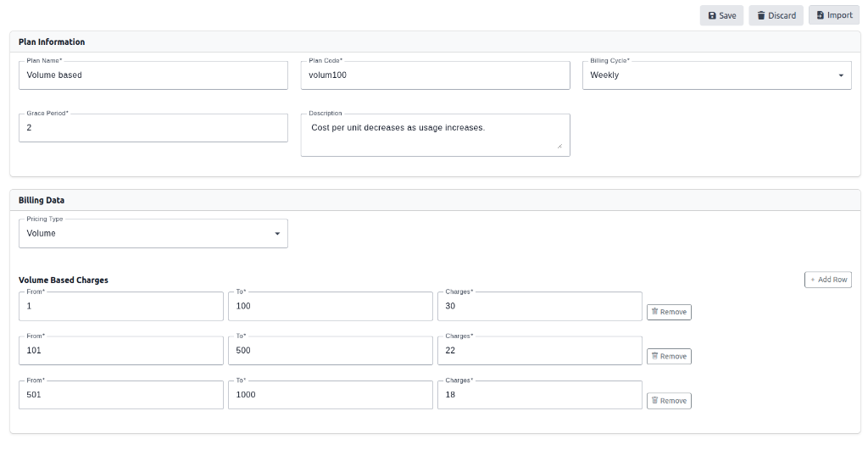
Task: Select the To field containing 1000
Action: (x=330, y=395)
